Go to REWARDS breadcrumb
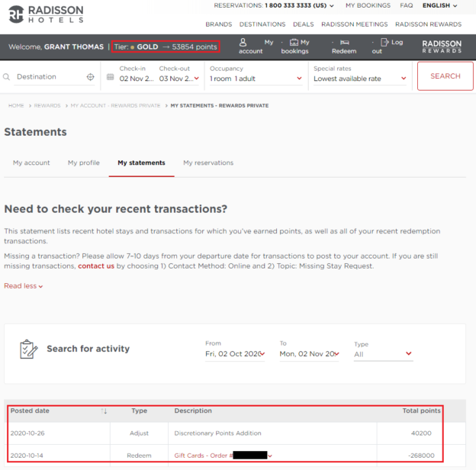 [47, 105]
